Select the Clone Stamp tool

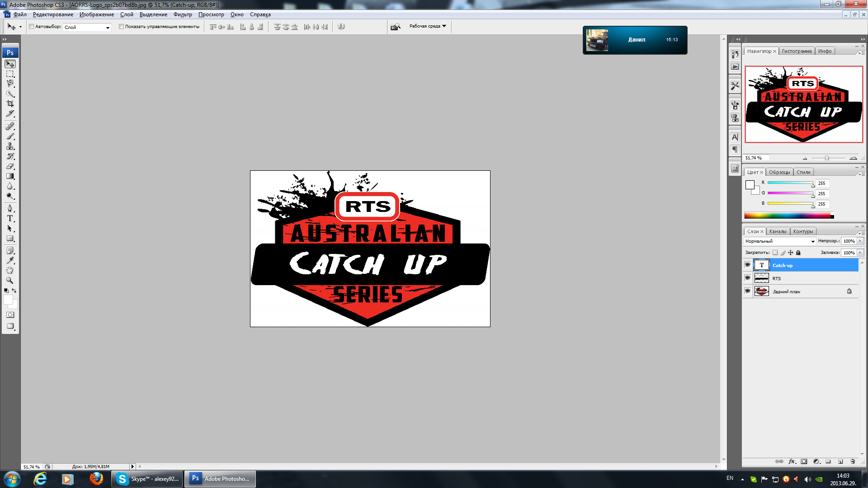click(10, 146)
